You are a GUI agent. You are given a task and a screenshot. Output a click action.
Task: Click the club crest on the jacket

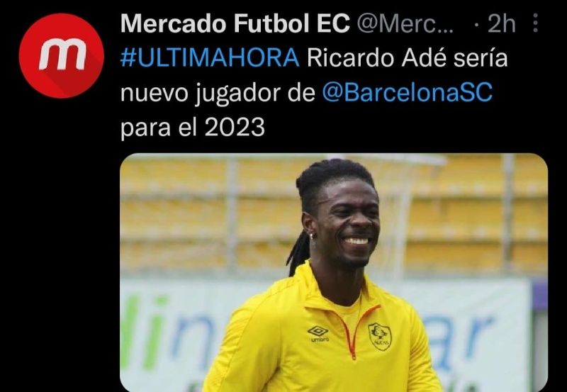tap(380, 336)
